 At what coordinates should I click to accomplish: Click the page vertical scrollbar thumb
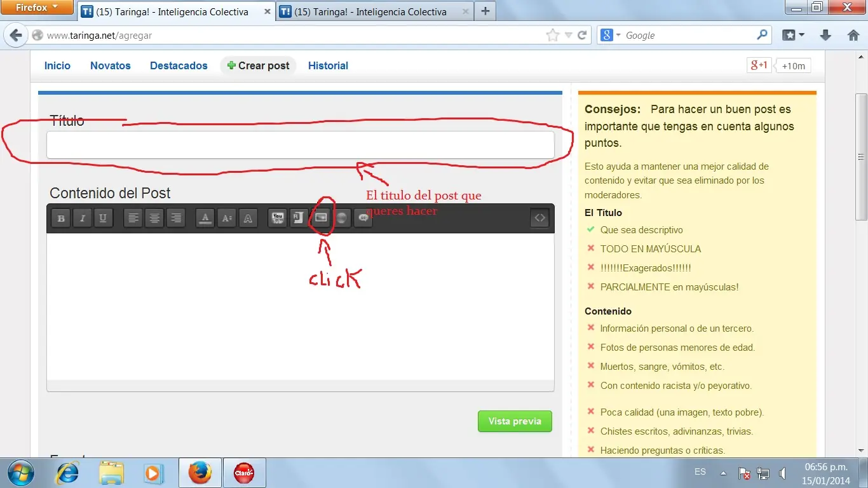pyautogui.click(x=861, y=157)
